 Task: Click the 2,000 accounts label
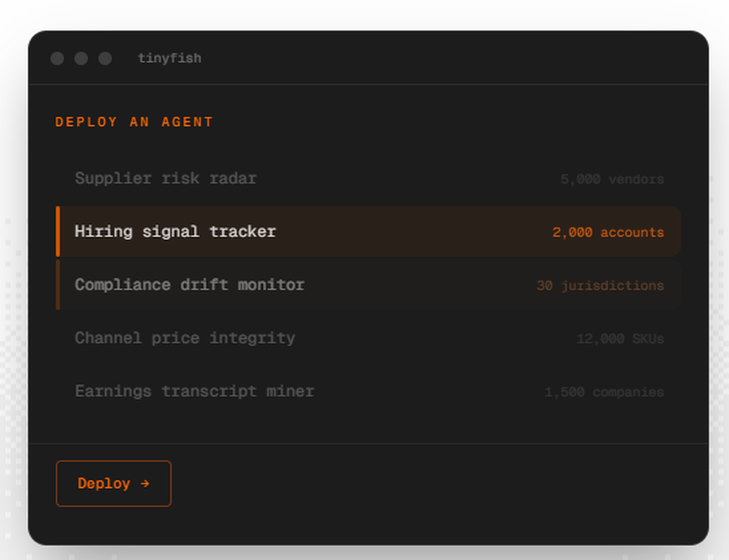608,232
